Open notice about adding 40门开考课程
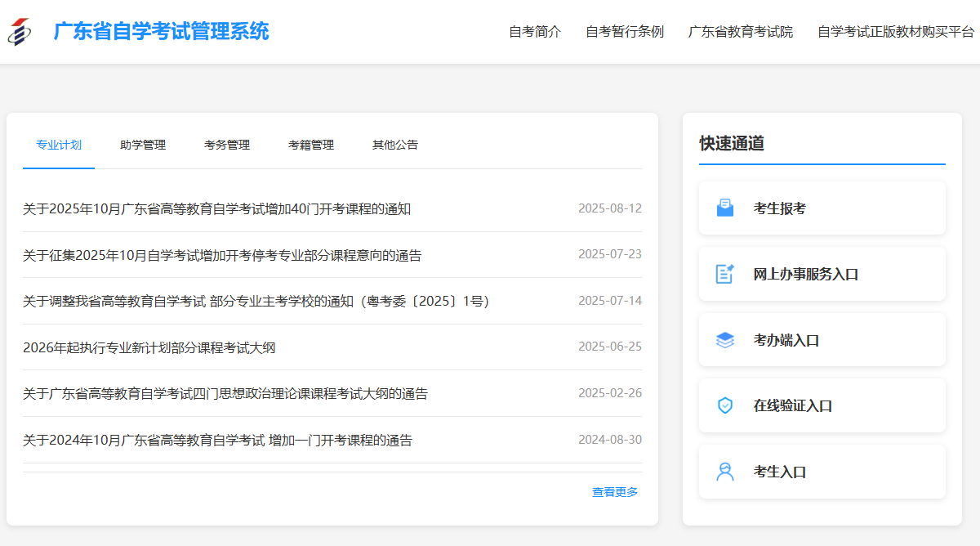 pos(216,209)
